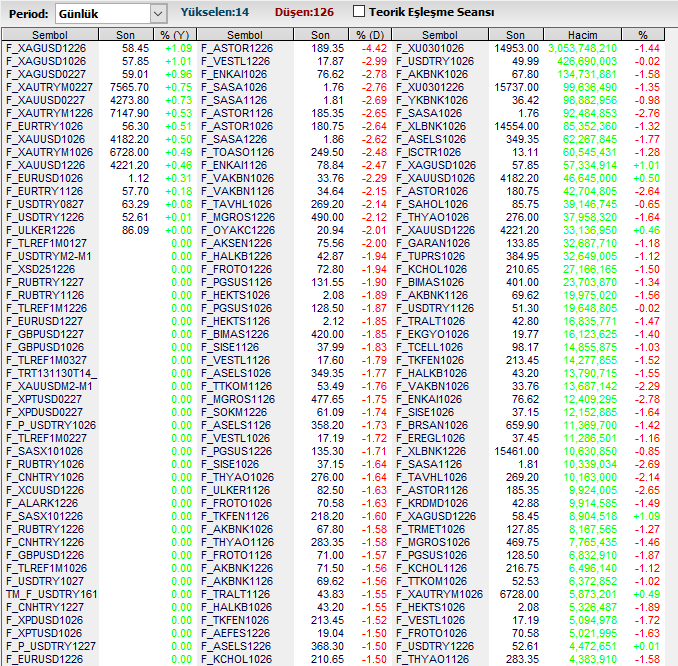Click the Düşen:126 label
The width and height of the screenshot is (678, 666).
pyautogui.click(x=304, y=12)
